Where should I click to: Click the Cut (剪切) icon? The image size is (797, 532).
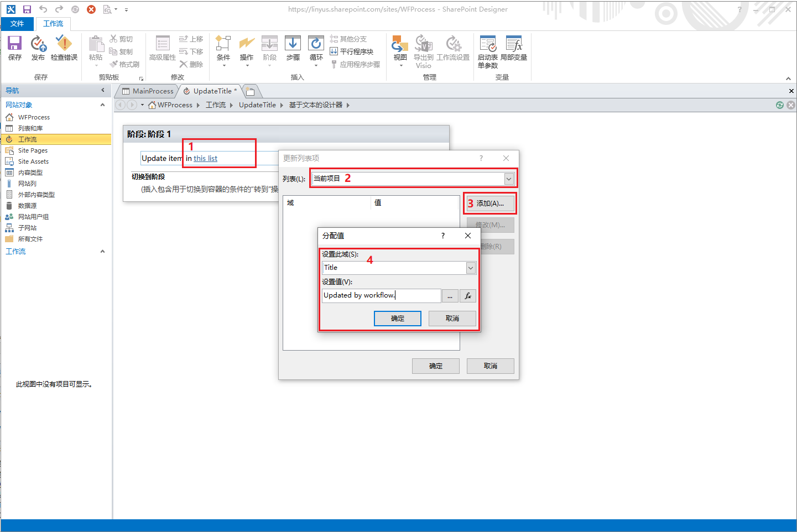pyautogui.click(x=121, y=39)
